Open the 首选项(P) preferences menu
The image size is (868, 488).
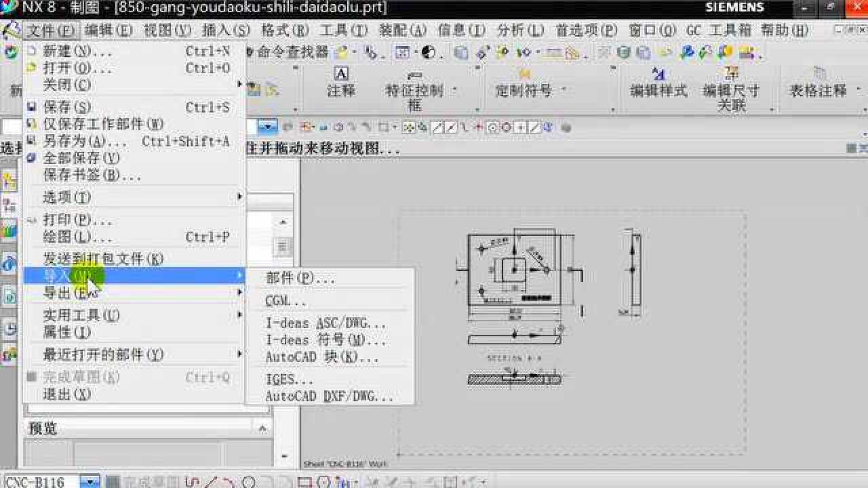pyautogui.click(x=587, y=30)
